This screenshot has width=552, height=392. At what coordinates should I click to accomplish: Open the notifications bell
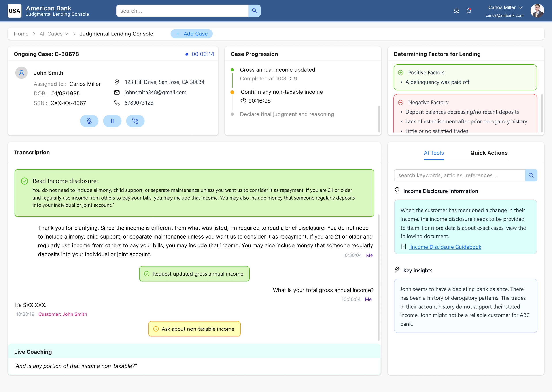469,11
